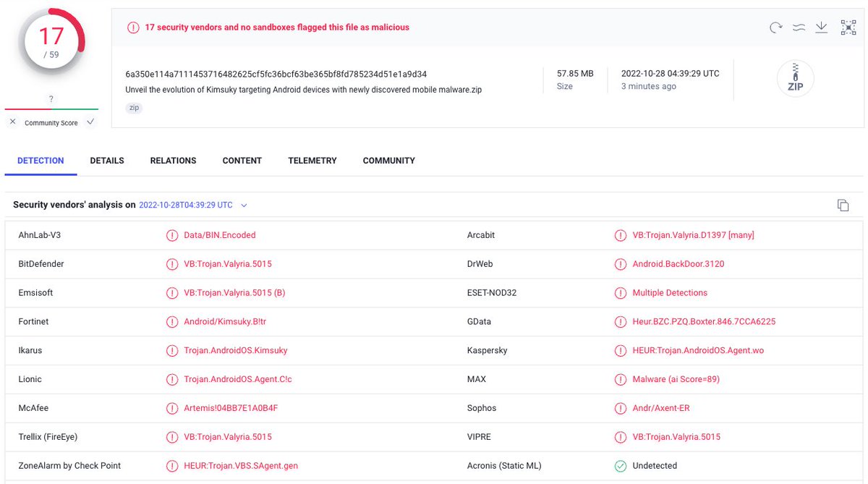Click the 17/59 detection score circle
The width and height of the screenshot is (868, 484).
pyautogui.click(x=51, y=43)
